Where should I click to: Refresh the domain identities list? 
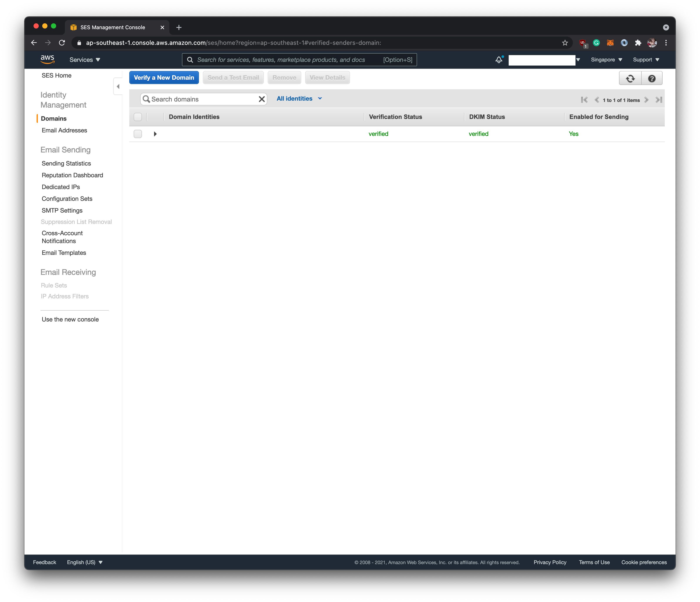click(x=630, y=78)
